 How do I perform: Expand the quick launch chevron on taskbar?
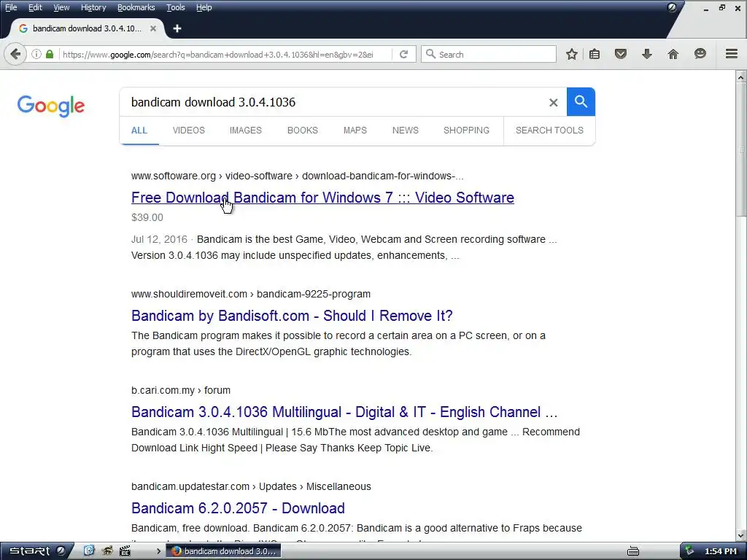click(158, 551)
